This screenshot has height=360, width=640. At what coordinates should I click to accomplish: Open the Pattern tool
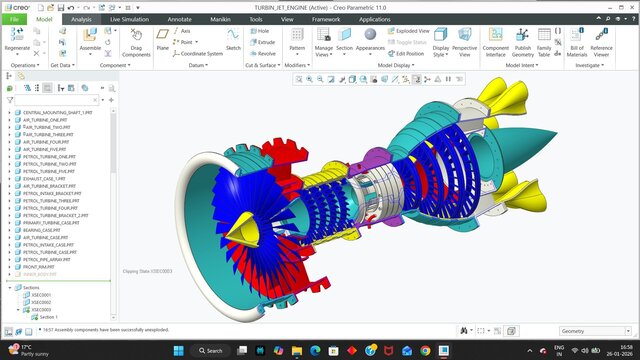coord(297,42)
